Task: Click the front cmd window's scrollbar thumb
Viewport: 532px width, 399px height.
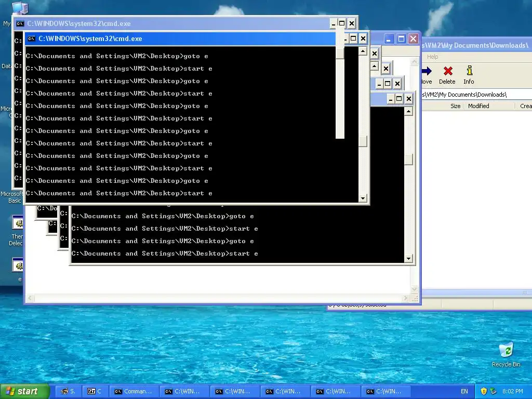Action: pos(363,141)
